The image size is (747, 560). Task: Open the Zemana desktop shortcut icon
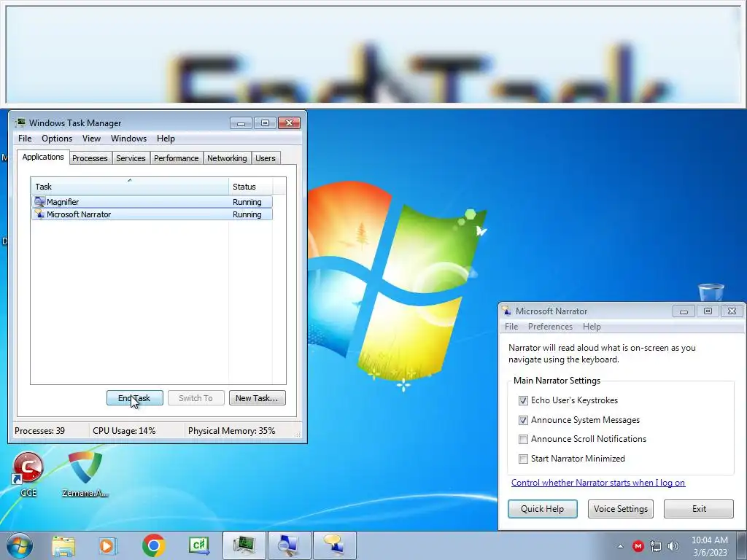85,474
